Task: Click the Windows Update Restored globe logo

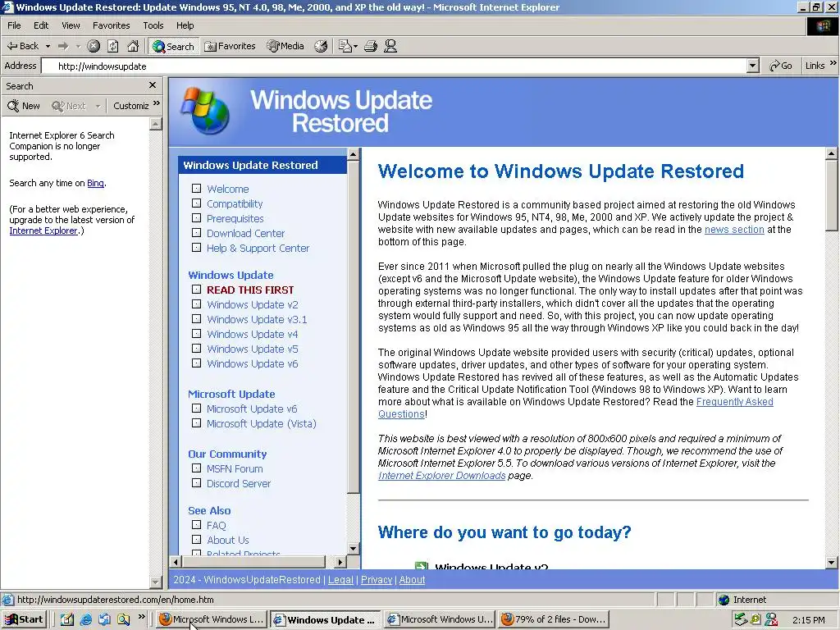Action: 206,111
